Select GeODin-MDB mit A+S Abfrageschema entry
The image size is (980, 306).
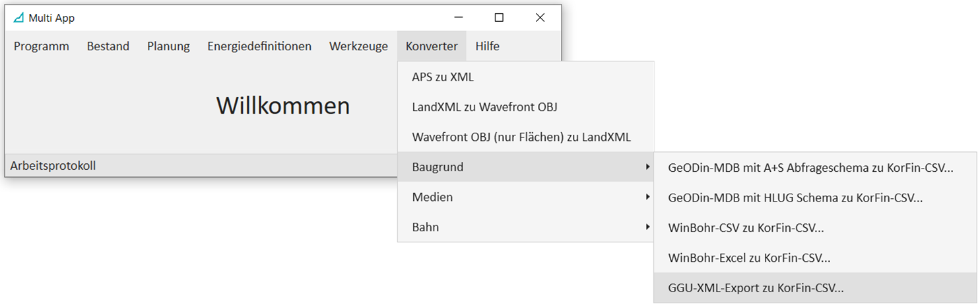coord(815,167)
